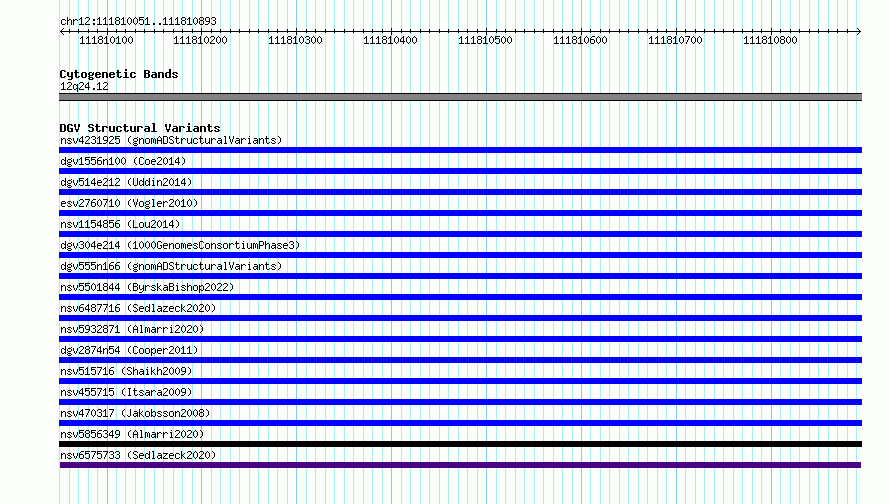Click ruler position 111810100
890x504 pixels.
(x=106, y=40)
